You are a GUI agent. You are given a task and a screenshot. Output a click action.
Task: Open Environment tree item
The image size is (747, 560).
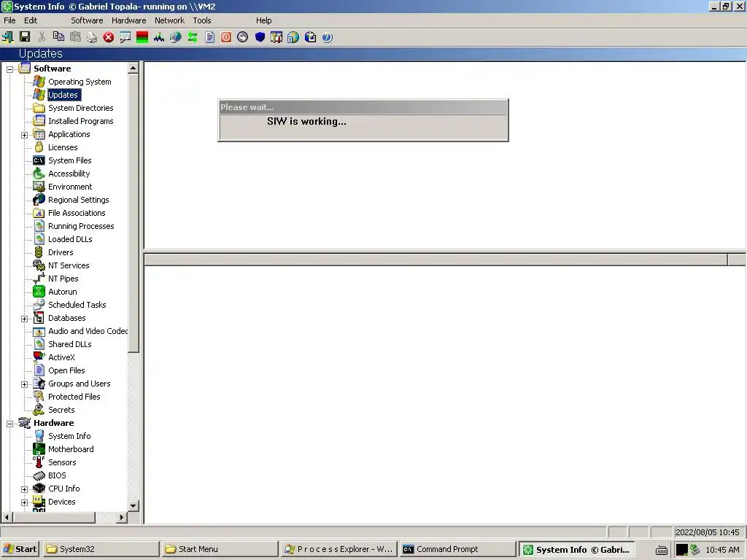(70, 187)
